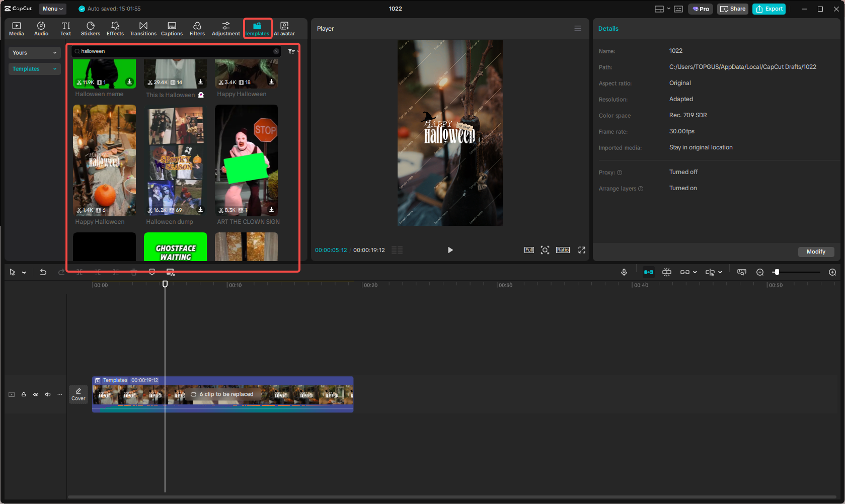Click Modify in the Details panel
The width and height of the screenshot is (845, 504).
[x=815, y=251]
